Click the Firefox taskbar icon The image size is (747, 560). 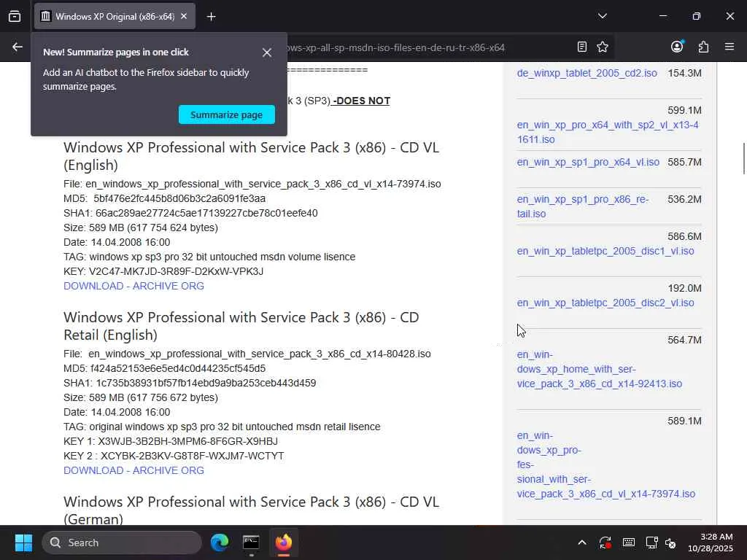[284, 542]
